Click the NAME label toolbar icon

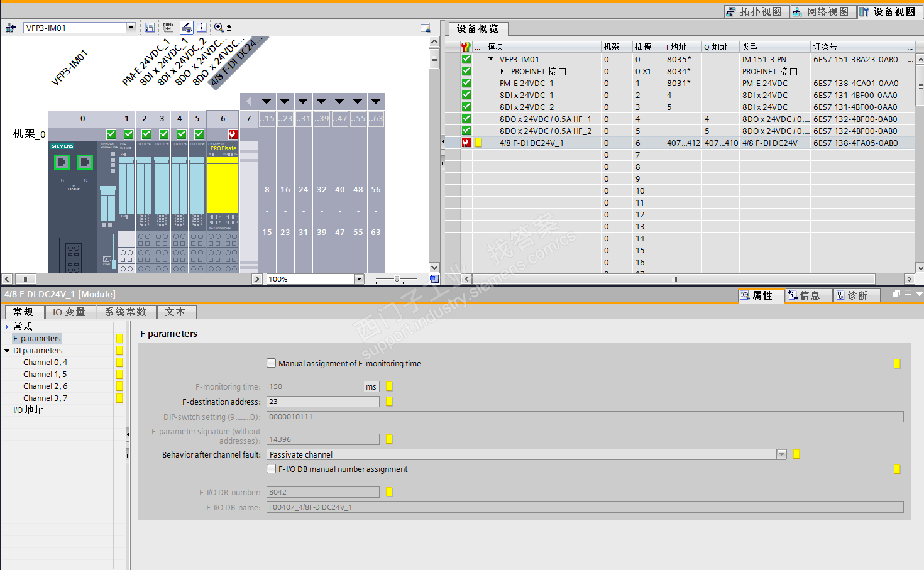tap(168, 28)
